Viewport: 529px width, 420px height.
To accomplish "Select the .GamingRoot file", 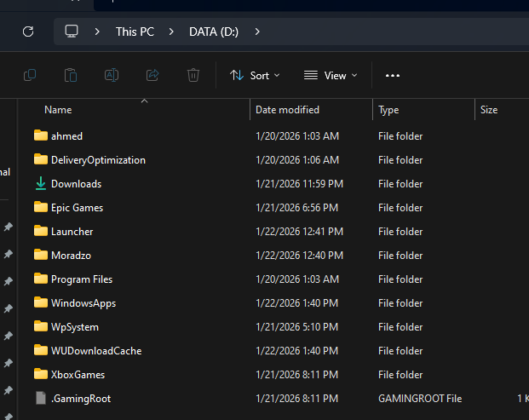I will [80, 399].
